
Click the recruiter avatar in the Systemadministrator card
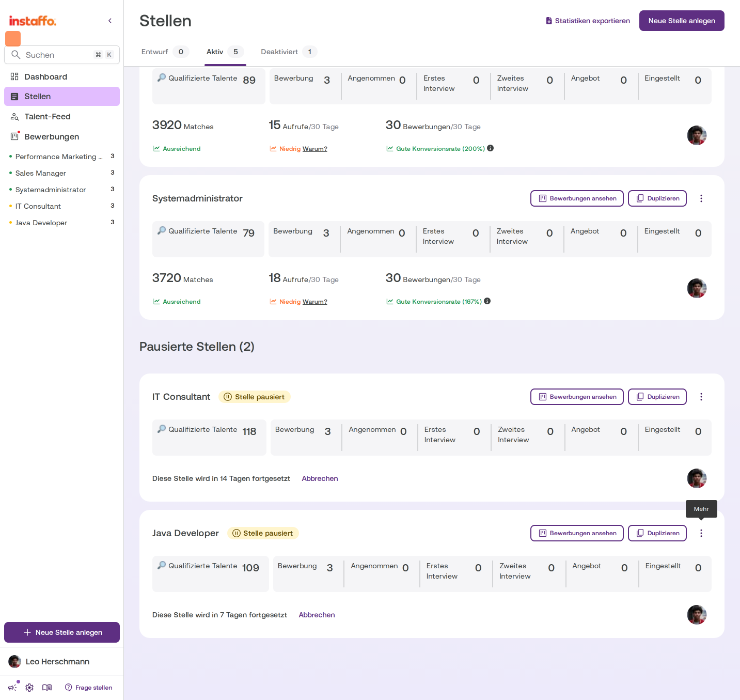point(697,288)
